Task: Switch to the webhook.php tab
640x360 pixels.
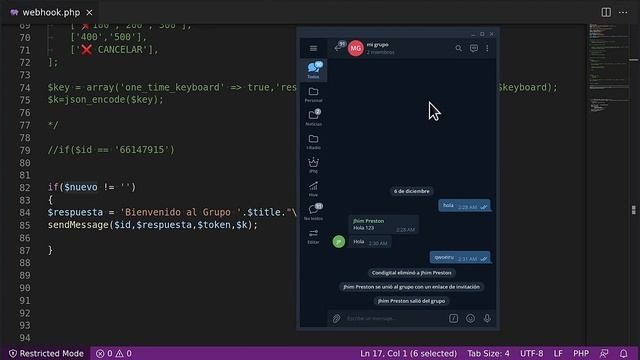Action: (51, 13)
